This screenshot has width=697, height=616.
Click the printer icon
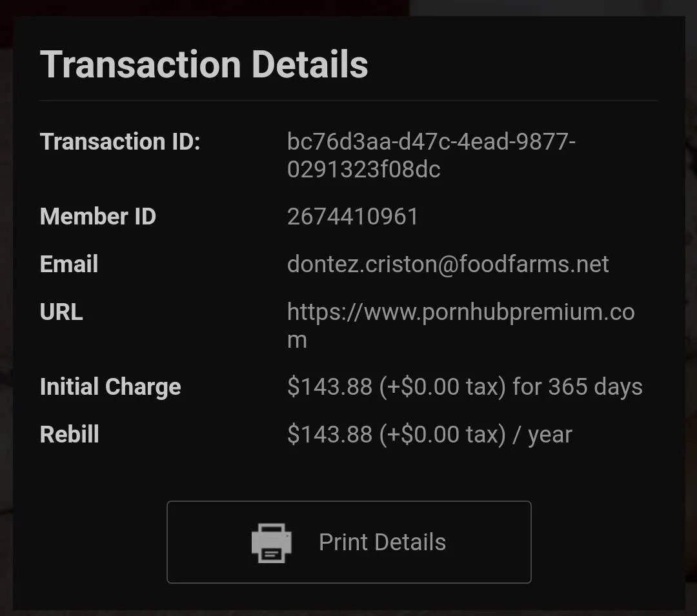coord(271,542)
